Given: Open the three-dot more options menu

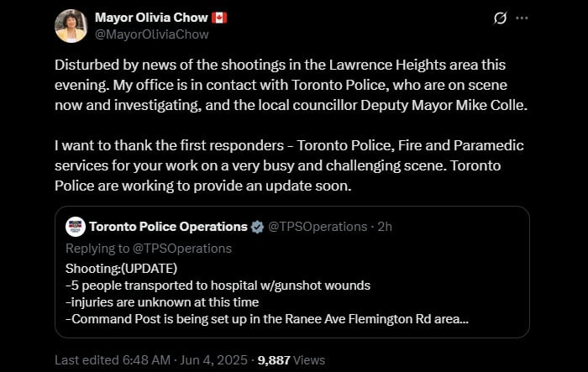Looking at the screenshot, I should (x=522, y=18).
